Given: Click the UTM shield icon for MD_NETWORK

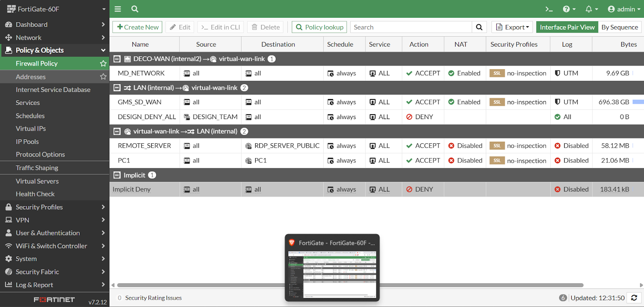Looking at the screenshot, I should [x=557, y=73].
